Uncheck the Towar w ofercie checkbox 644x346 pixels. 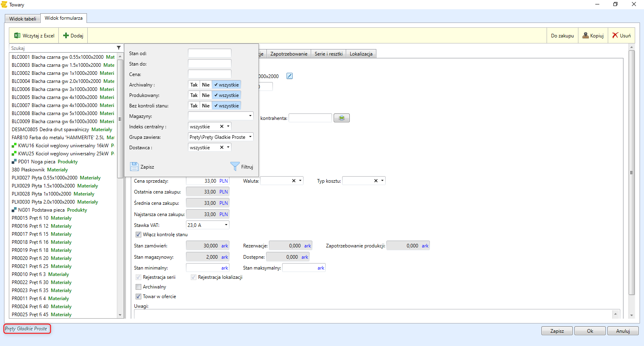(x=138, y=297)
